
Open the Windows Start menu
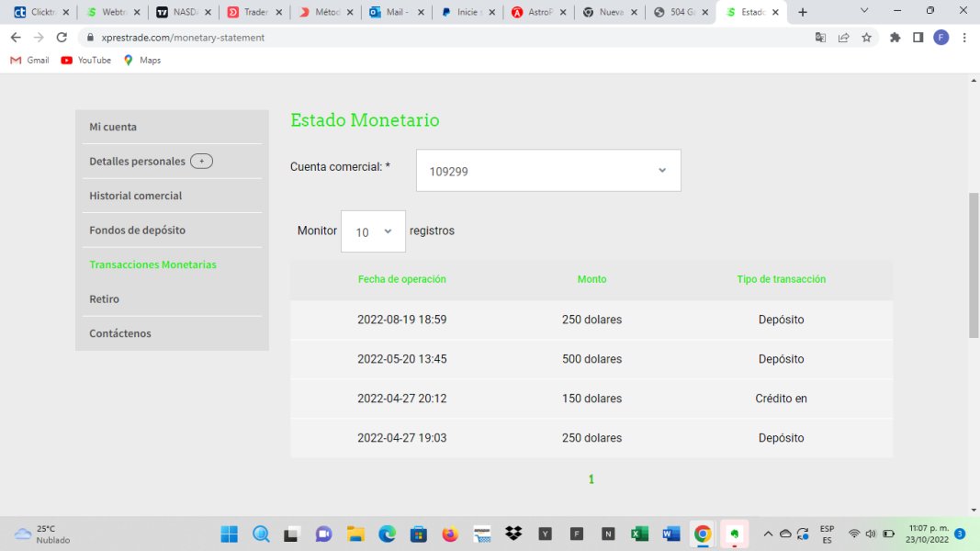click(230, 534)
